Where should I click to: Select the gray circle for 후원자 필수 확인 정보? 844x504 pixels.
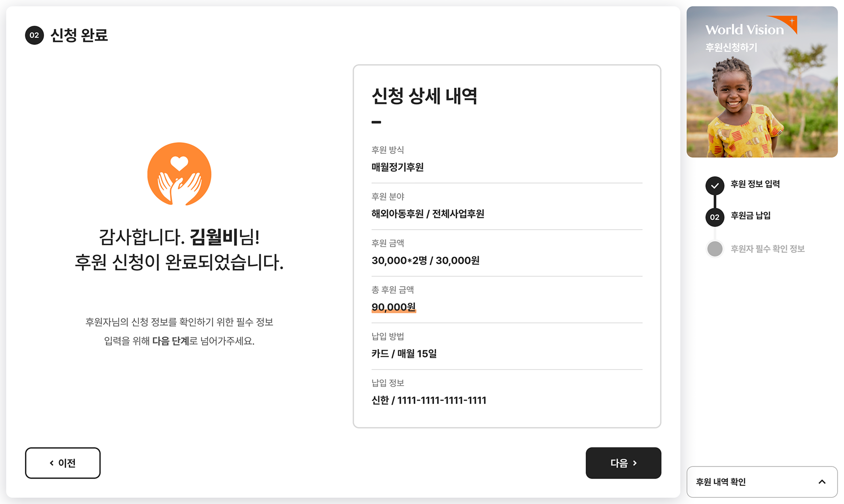(x=715, y=249)
